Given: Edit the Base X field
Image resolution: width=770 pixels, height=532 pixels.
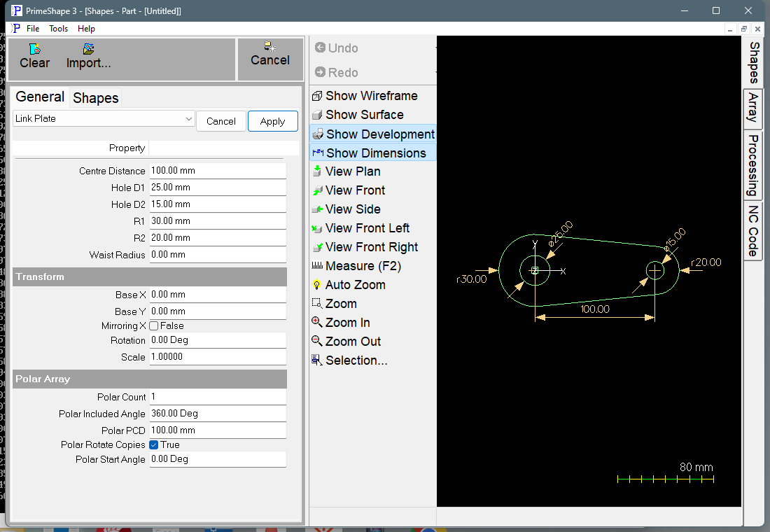Looking at the screenshot, I should pyautogui.click(x=218, y=295).
